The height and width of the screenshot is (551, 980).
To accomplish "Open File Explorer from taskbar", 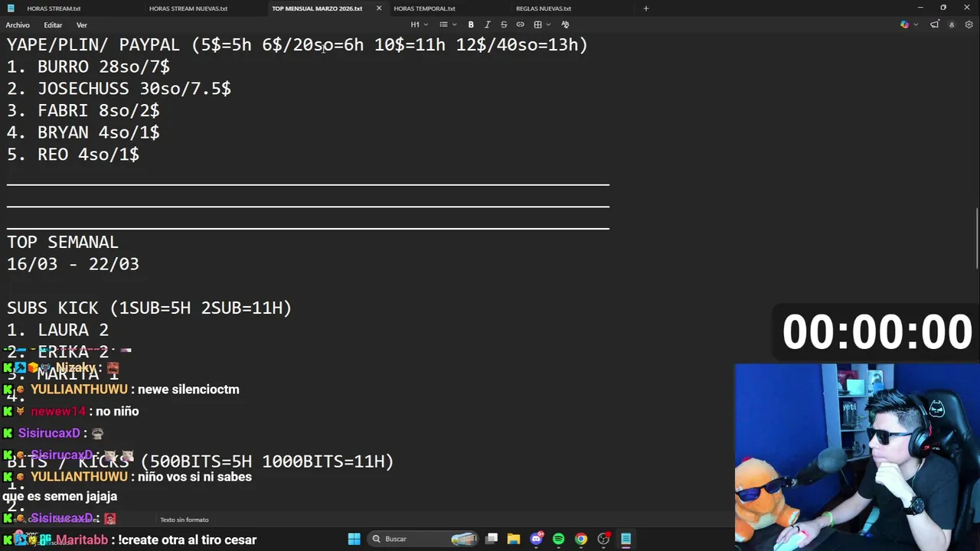I will pyautogui.click(x=514, y=539).
